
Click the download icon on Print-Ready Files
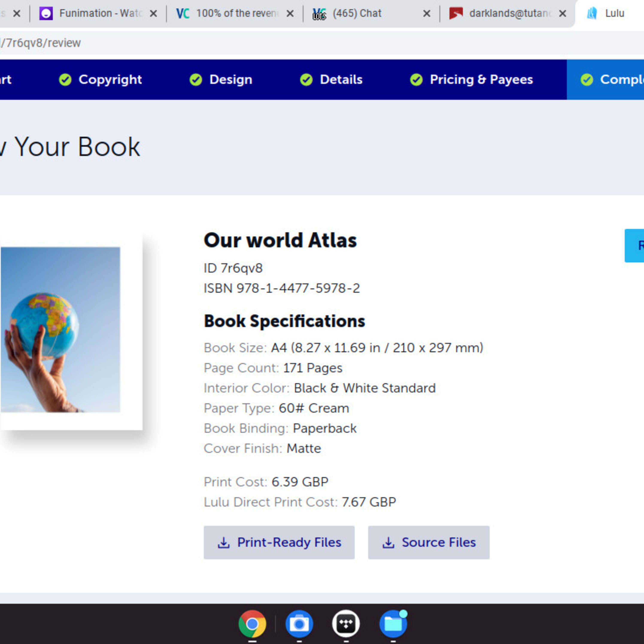[224, 543]
